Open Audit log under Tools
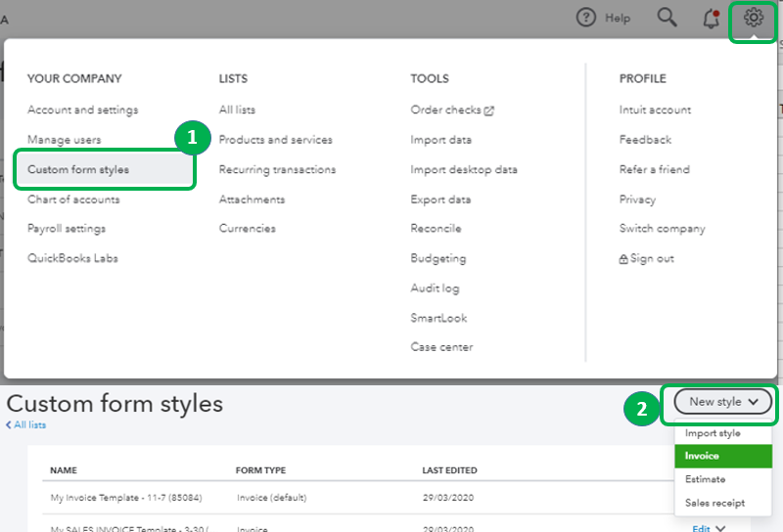Viewport: 783px width, 532px height. [435, 288]
